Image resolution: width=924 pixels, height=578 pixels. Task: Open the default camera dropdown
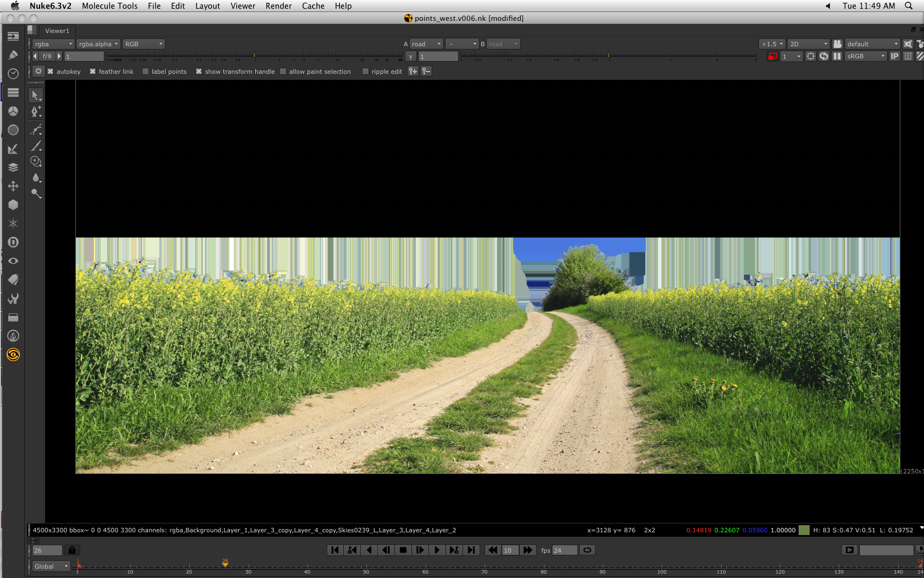pyautogui.click(x=872, y=44)
